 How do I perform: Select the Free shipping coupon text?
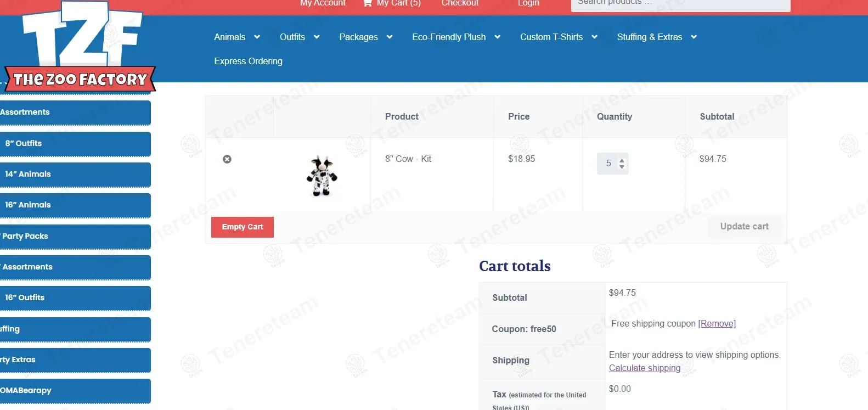(x=653, y=324)
